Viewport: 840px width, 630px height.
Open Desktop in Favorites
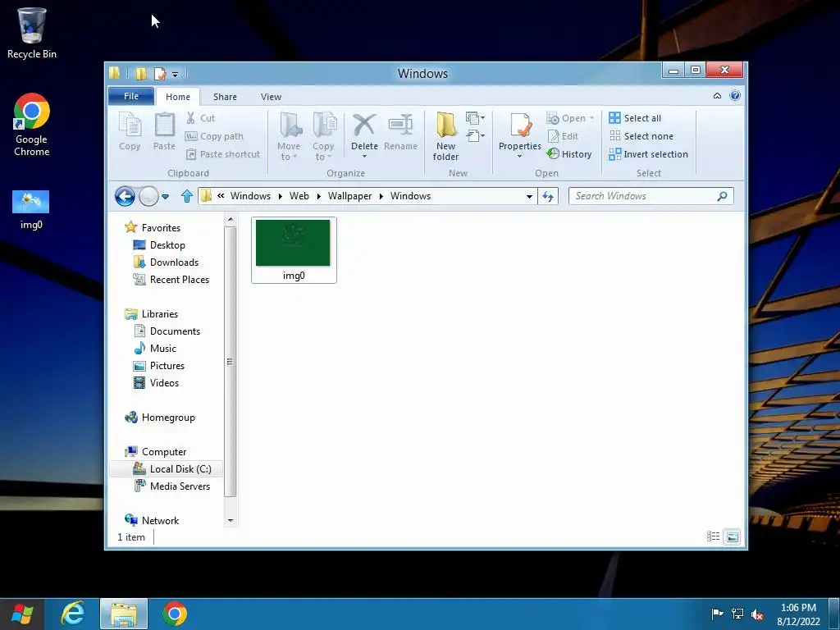coord(159,244)
